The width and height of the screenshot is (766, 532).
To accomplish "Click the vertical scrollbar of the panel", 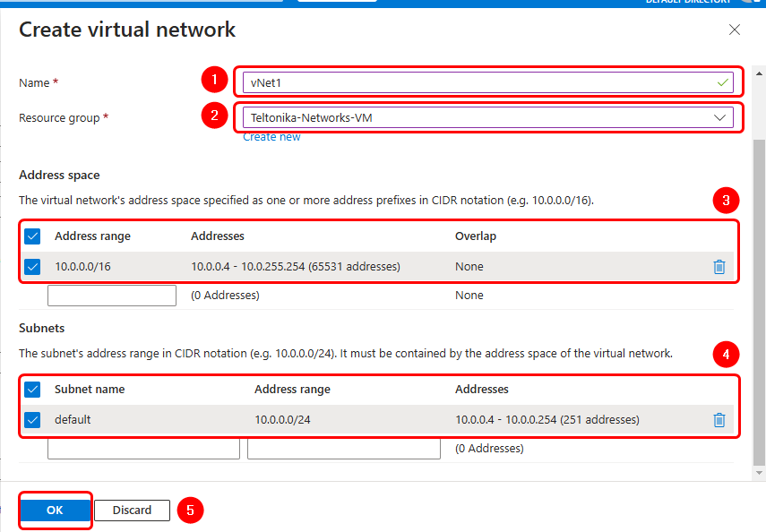I will click(760, 296).
